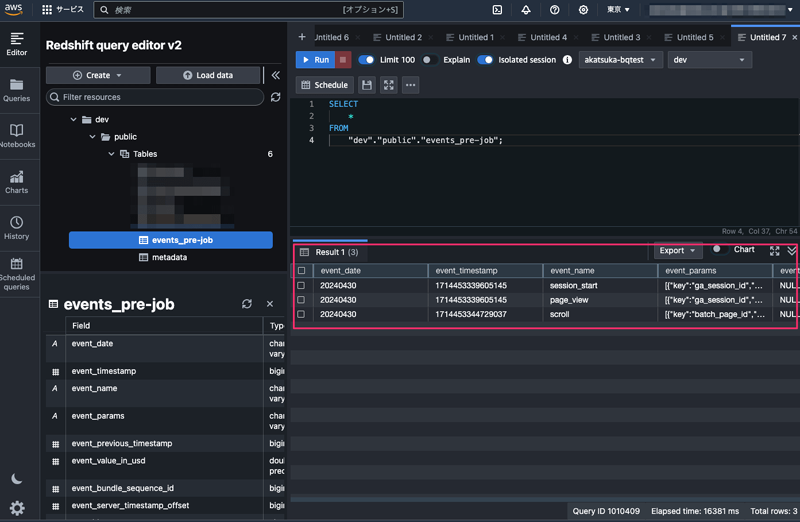Collapse the resource panel with the double chevron
800x522 pixels.
point(276,75)
